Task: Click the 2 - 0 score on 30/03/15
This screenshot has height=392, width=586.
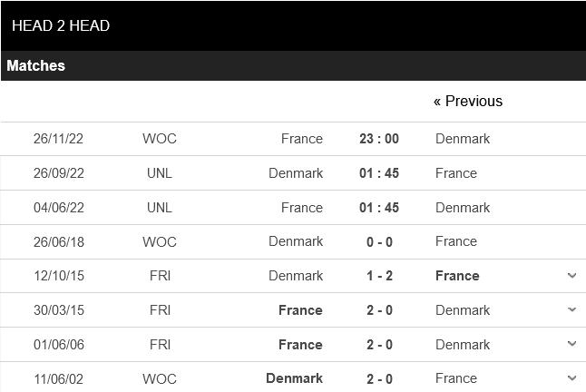Action: pos(379,310)
